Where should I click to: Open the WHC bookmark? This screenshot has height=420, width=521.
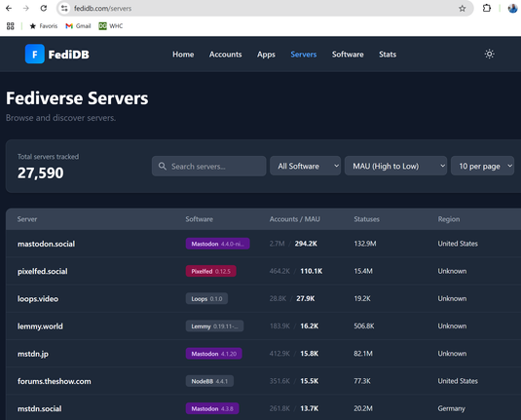pyautogui.click(x=111, y=26)
